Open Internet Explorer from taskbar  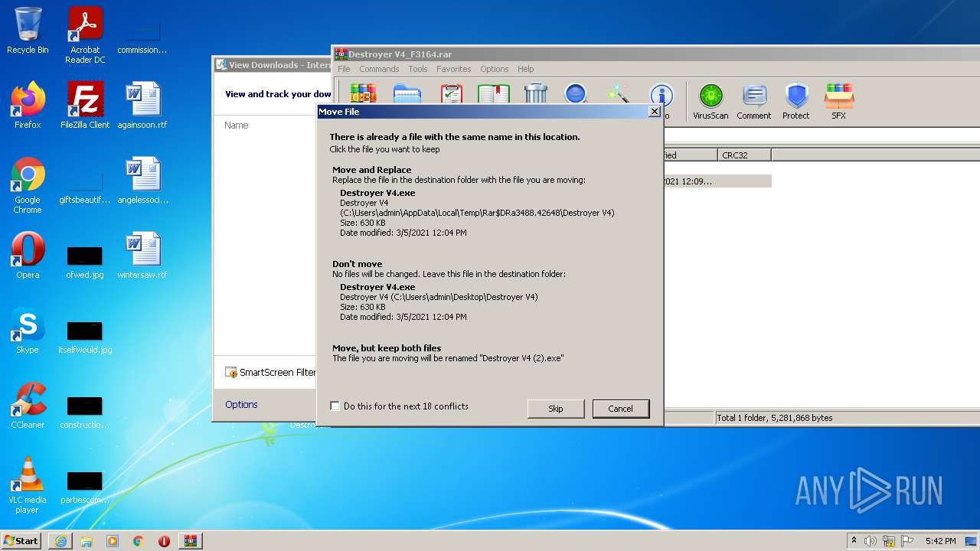[60, 541]
